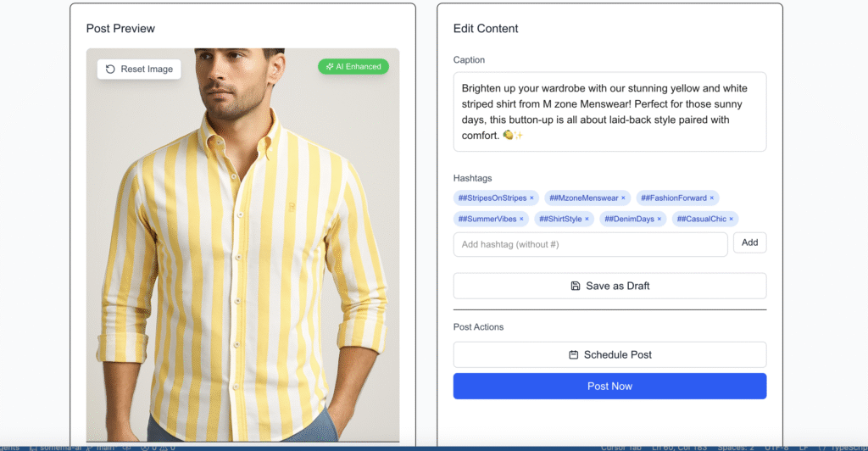Remove the StripesOnStripes hashtag
The width and height of the screenshot is (868, 451).
(x=531, y=198)
